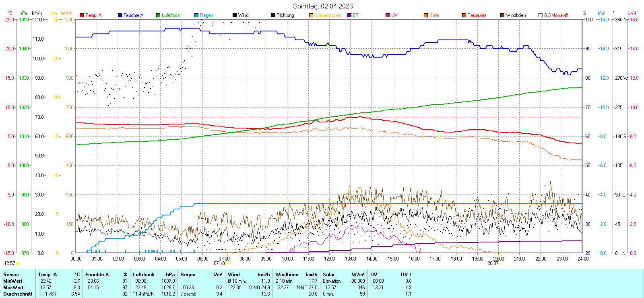This screenshot has width=644, height=298.
Task: Click the sun icon beside 12:57
Action: click(18, 263)
